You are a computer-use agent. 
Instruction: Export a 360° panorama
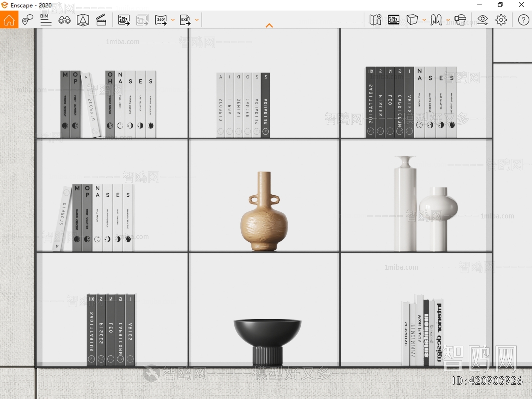(x=161, y=20)
